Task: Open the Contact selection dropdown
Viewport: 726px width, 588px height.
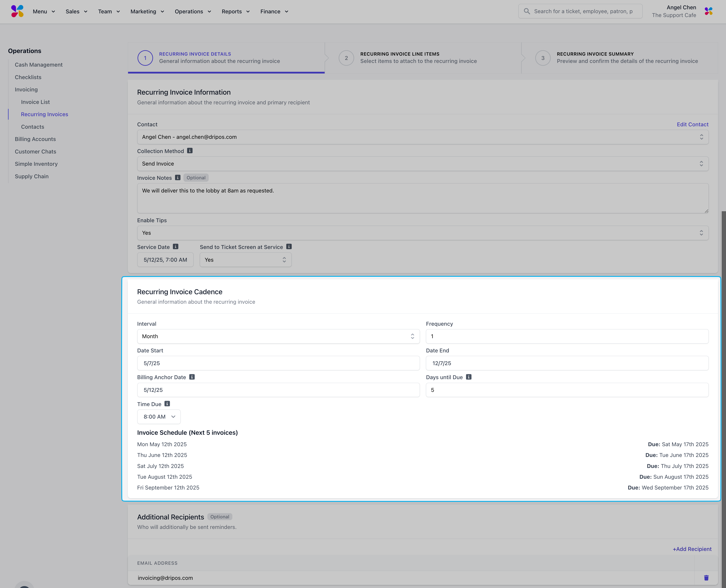Action: click(x=422, y=137)
